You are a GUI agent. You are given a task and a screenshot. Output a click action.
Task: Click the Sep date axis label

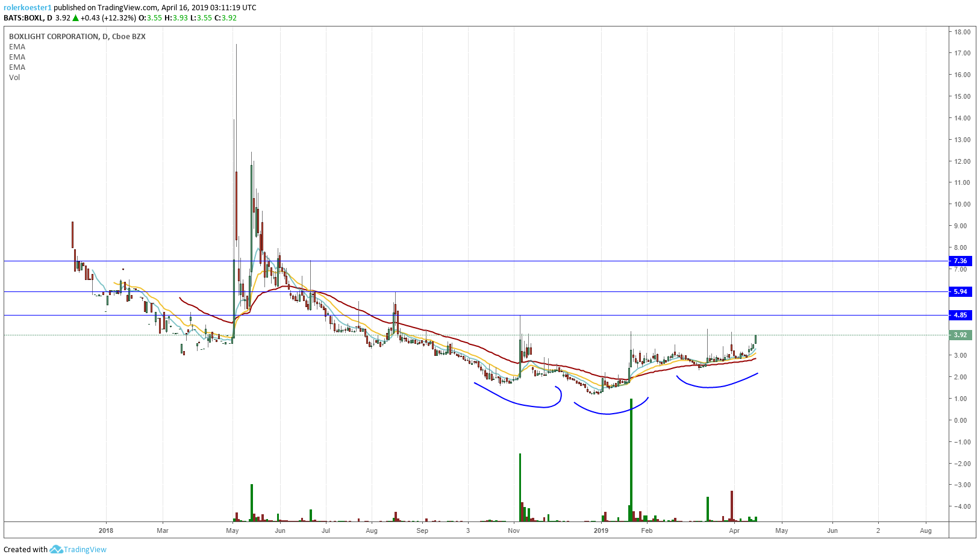click(x=422, y=530)
